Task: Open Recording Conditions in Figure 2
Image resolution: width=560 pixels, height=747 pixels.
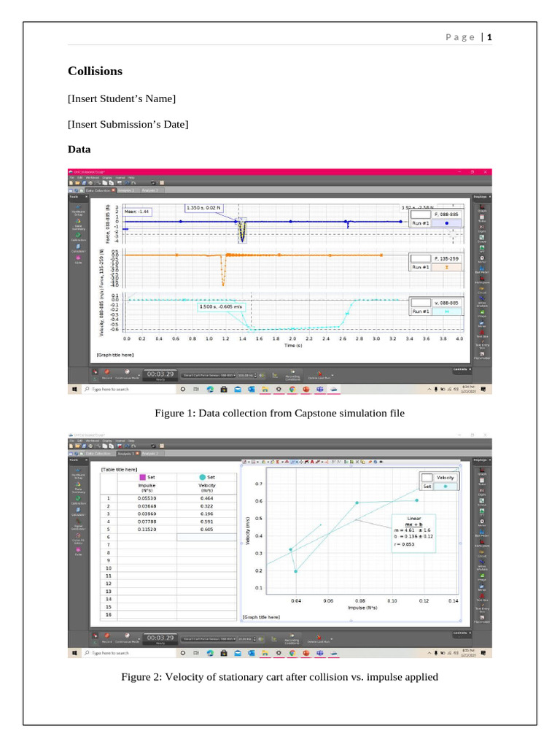Action: click(x=292, y=639)
